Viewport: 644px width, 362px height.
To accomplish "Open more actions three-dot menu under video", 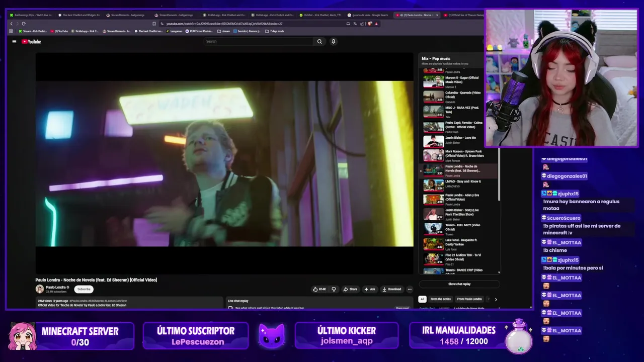I will [x=410, y=289].
